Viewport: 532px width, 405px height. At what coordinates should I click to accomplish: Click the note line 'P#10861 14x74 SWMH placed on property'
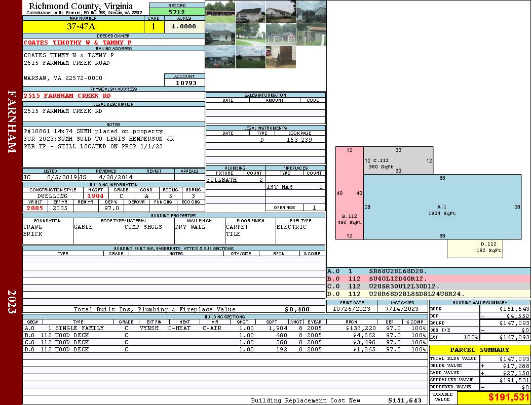93,132
